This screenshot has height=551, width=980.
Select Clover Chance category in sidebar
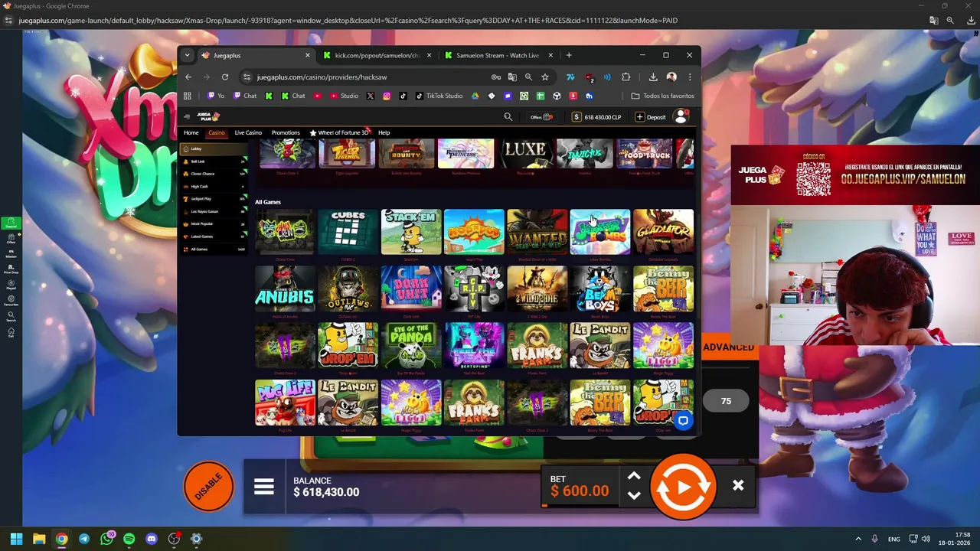[x=214, y=174]
